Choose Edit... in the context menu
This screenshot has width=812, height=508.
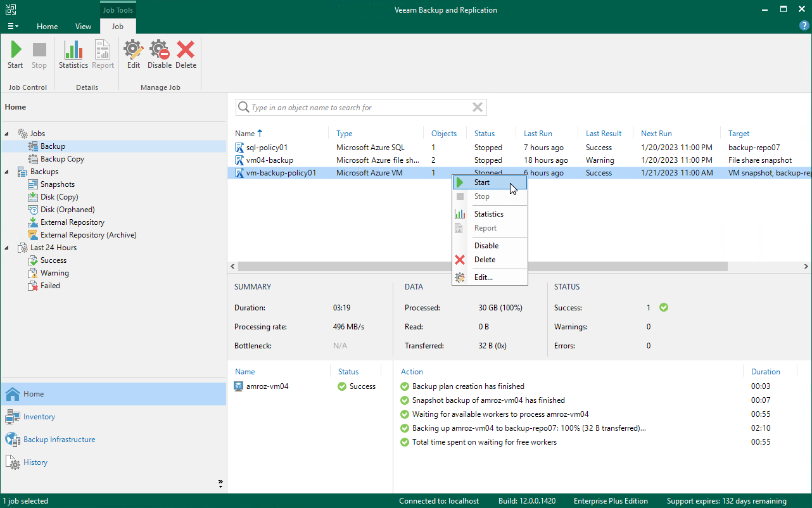click(x=483, y=277)
